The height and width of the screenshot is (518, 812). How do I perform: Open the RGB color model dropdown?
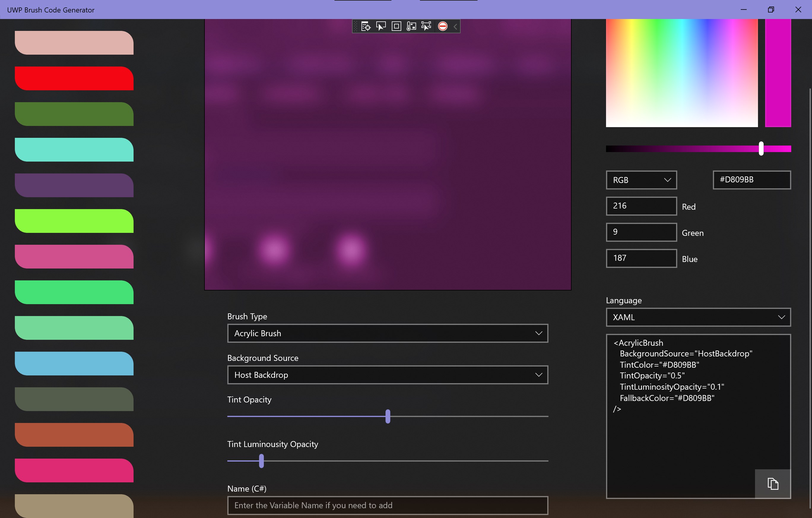click(x=641, y=180)
